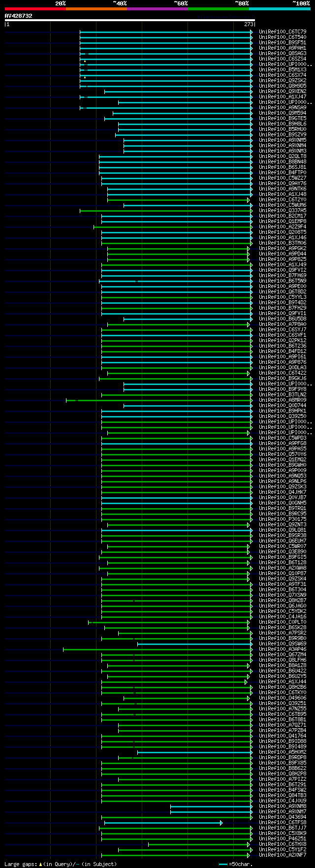Select the UniRef100_C5WPD3 label
This screenshot has height=868, width=315.
tap(283, 438)
